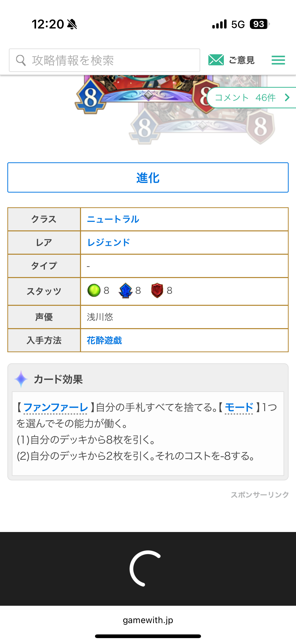Tap the モード keyword link
Viewport: 296px width, 644px height.
click(239, 407)
